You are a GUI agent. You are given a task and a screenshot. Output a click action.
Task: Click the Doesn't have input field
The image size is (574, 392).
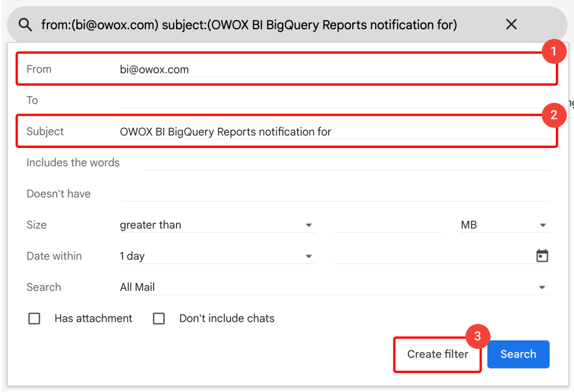click(335, 194)
